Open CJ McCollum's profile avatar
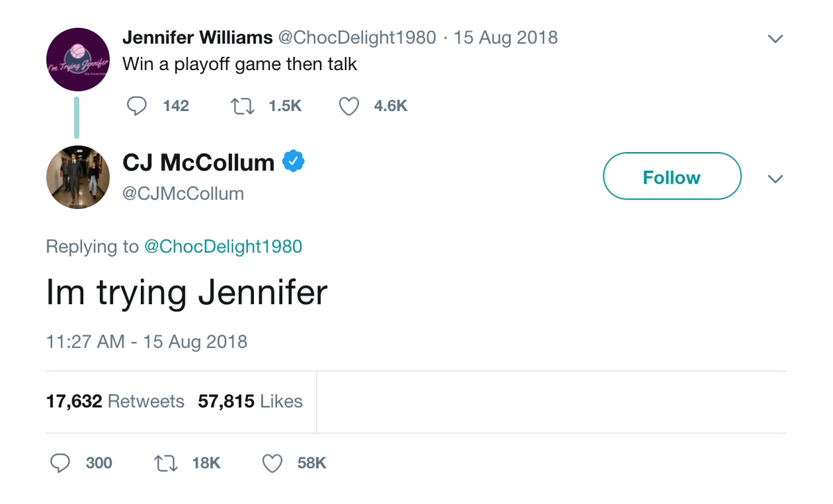833x504 pixels. (x=78, y=177)
